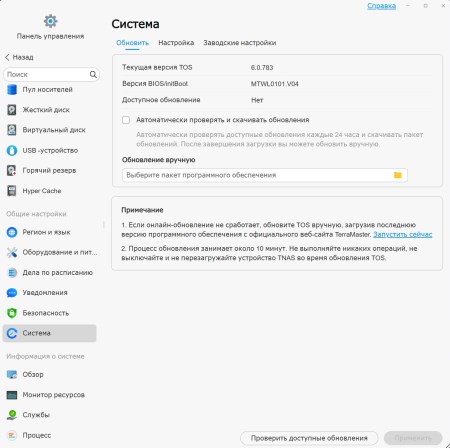Image resolution: width=450 pixels, height=448 pixels.
Task: Open the Resource Monitor (Монитор ресурсов) icon
Action: pyautogui.click(x=12, y=395)
